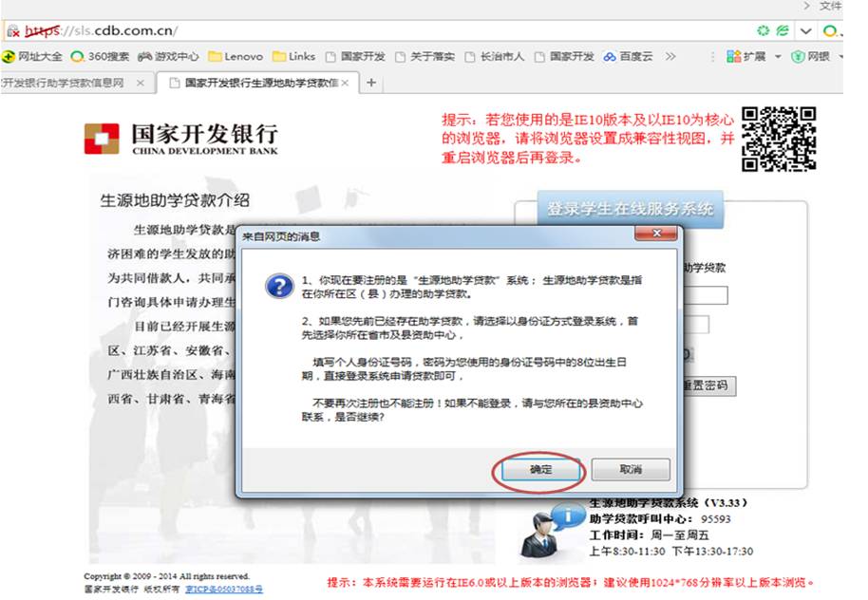
Task: Open the dropdown arrow next to 扩展
Action: (x=778, y=56)
